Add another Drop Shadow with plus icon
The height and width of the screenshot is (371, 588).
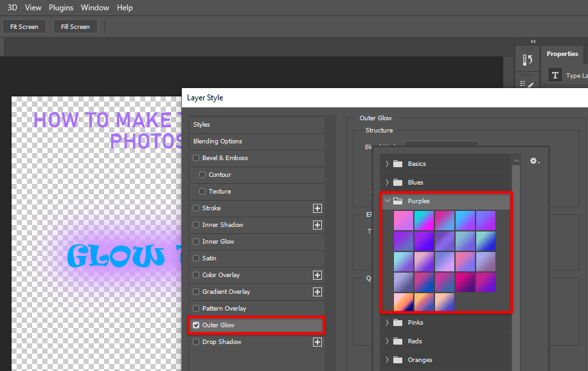click(317, 342)
